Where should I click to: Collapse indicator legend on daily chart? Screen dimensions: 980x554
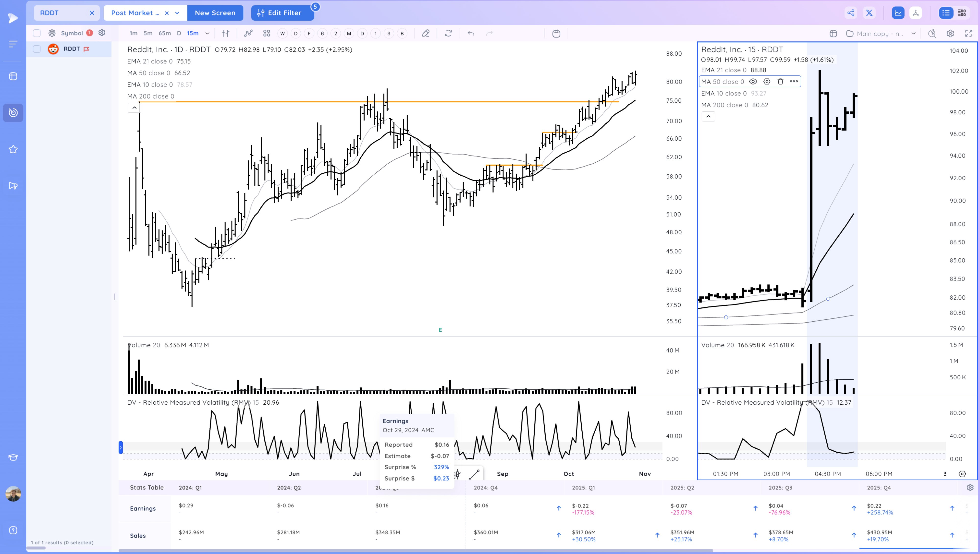tap(134, 108)
